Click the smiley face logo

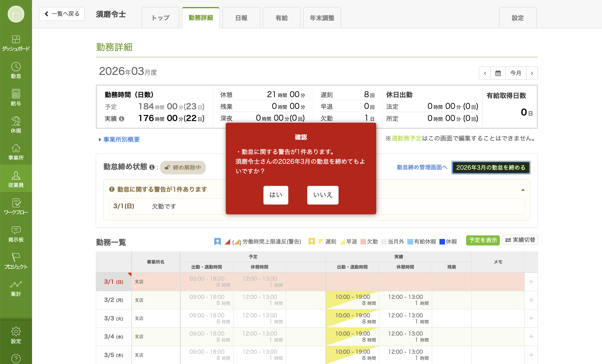pos(16,14)
